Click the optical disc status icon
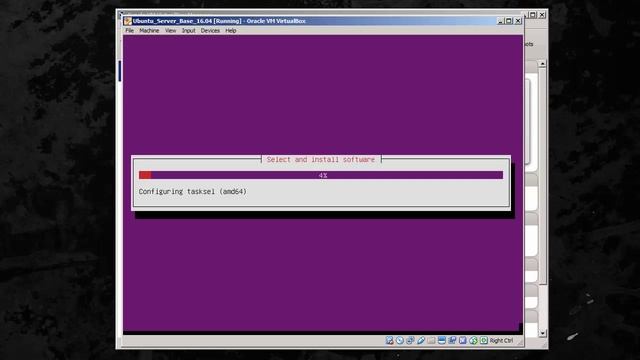The height and width of the screenshot is (360, 640). pos(400,340)
